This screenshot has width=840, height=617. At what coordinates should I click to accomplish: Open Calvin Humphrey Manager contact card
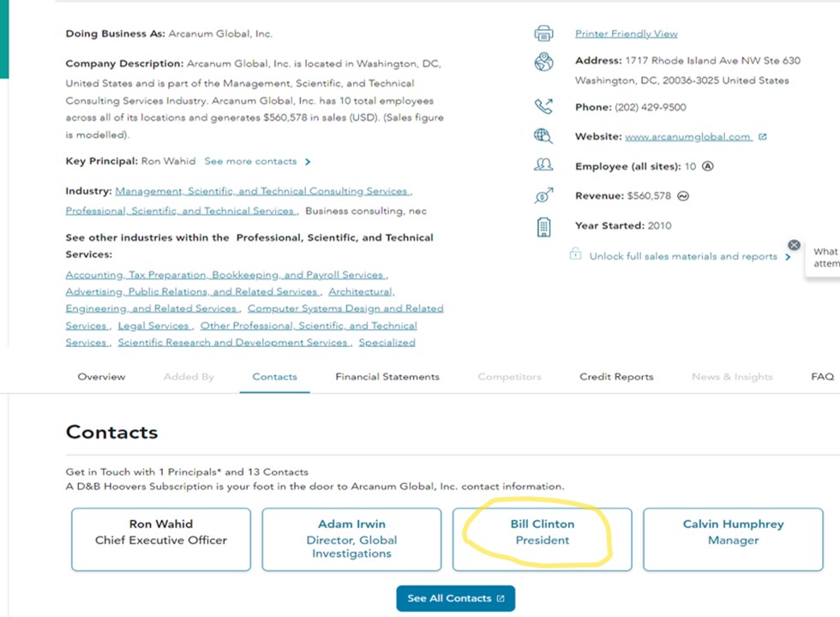click(x=734, y=539)
